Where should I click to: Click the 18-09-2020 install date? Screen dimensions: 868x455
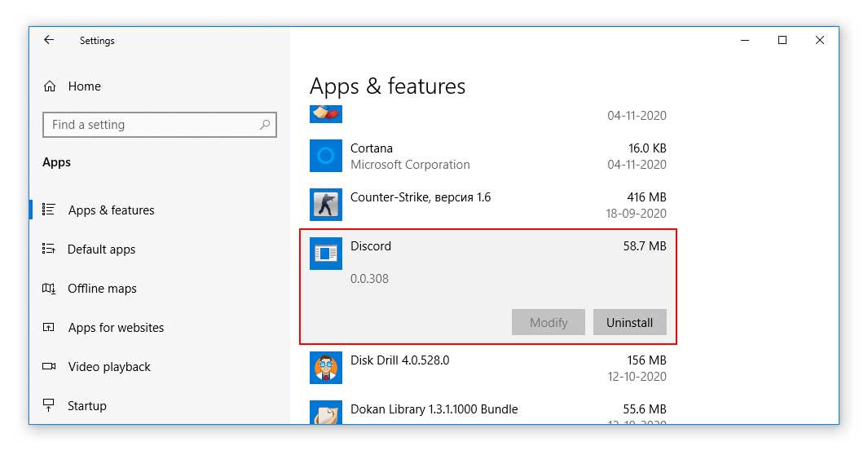pos(636,214)
